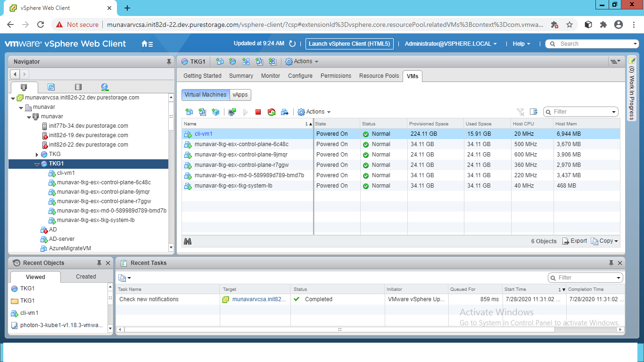Viewport: 644px width, 362px height.
Task: Close the Recent Tasks panel
Action: 620,263
